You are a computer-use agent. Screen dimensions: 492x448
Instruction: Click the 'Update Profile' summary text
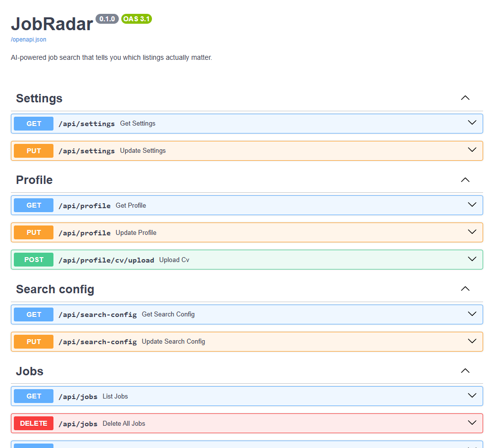coord(136,232)
